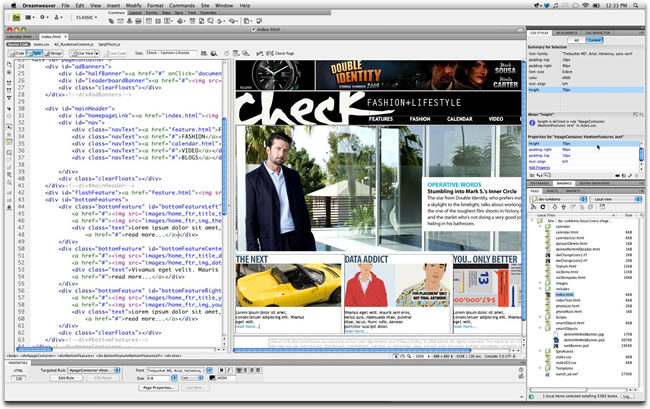Click Connect to remote host icon in Files panel

(x=534, y=207)
